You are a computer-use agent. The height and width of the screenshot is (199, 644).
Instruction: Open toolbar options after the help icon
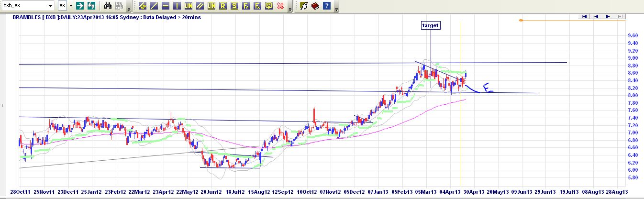tap(336, 7)
